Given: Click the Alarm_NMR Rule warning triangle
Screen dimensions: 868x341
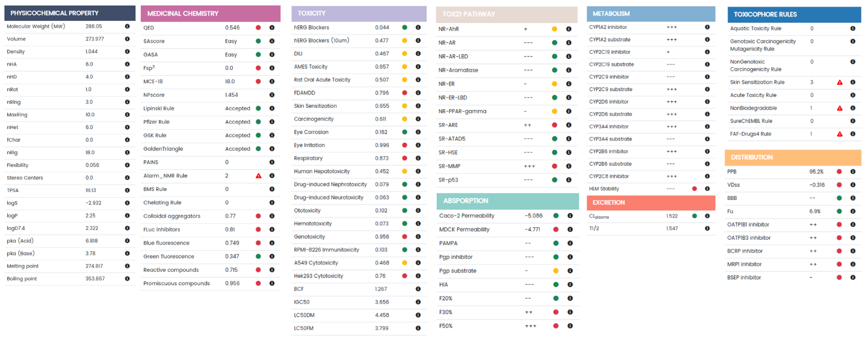Looking at the screenshot, I should tap(258, 176).
